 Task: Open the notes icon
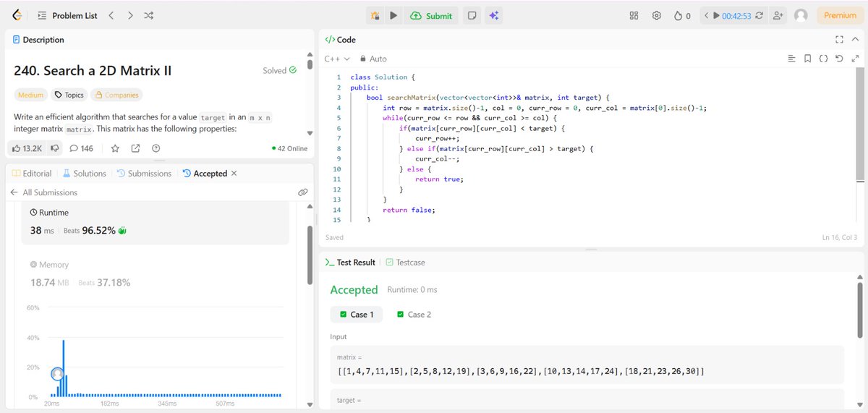point(472,15)
